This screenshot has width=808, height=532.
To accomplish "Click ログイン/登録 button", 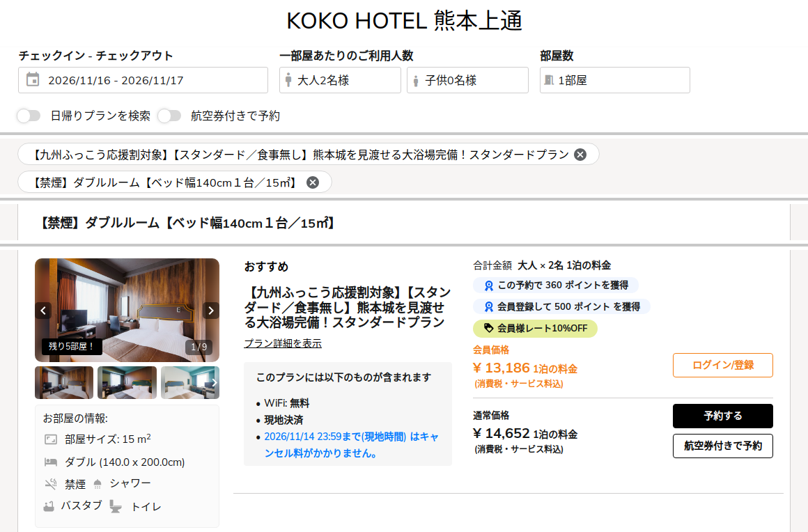I will (x=723, y=365).
